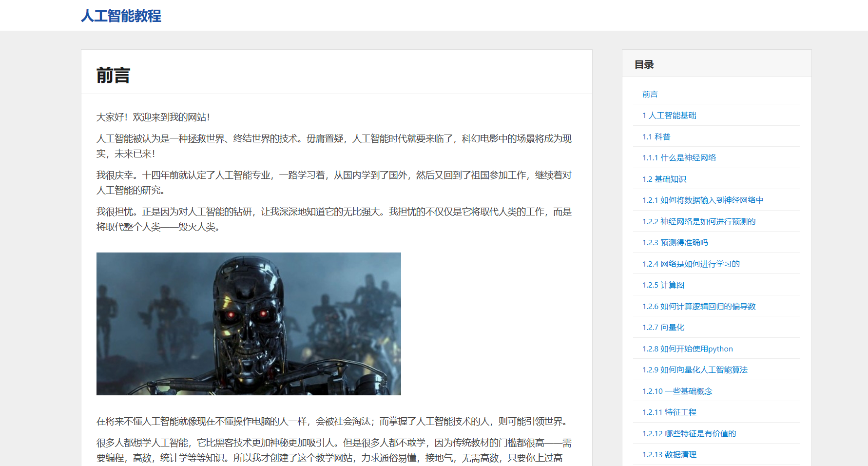Click the Terminator robot image
The width and height of the screenshot is (868, 466).
(249, 324)
